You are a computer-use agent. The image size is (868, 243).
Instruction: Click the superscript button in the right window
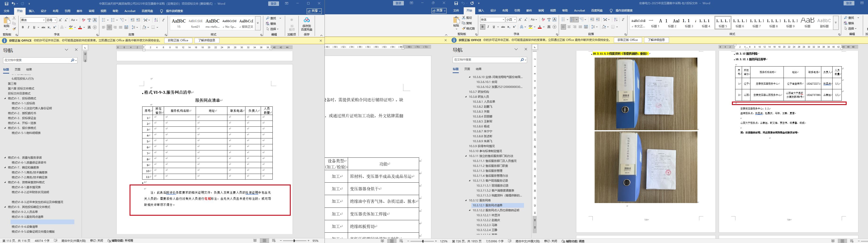[514, 27]
